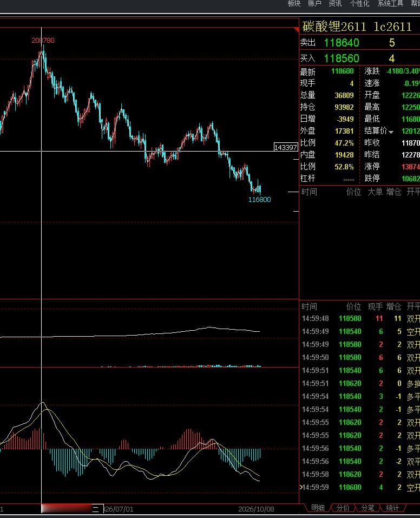Viewport: 420px width, 518px height.
Task: Select the 14:59:48 trade row
Action: pos(360,319)
